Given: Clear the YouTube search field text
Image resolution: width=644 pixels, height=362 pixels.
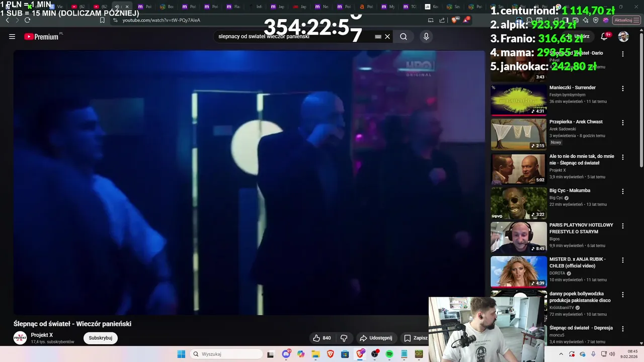Looking at the screenshot, I should [387, 37].
